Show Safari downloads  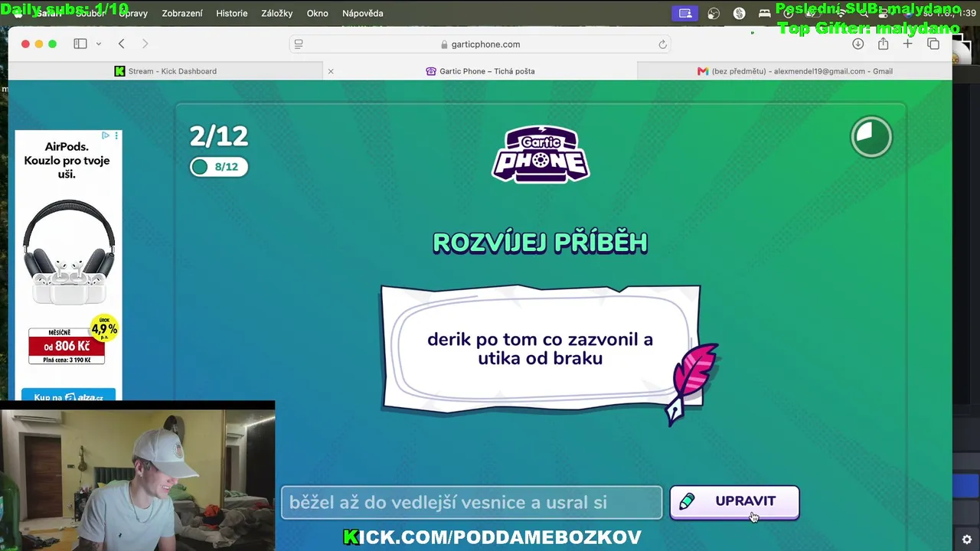857,44
